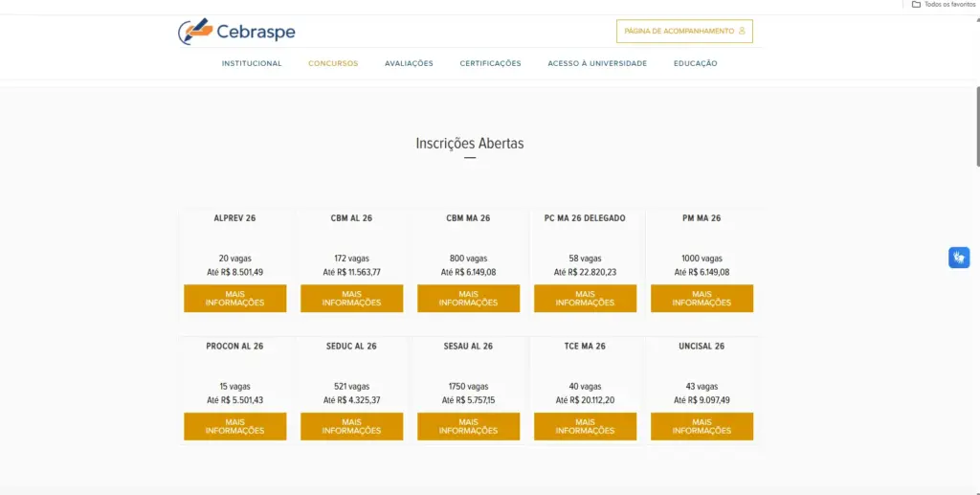Click Mais Informações for CBM AL 26
This screenshot has height=495, width=980.
[352, 298]
